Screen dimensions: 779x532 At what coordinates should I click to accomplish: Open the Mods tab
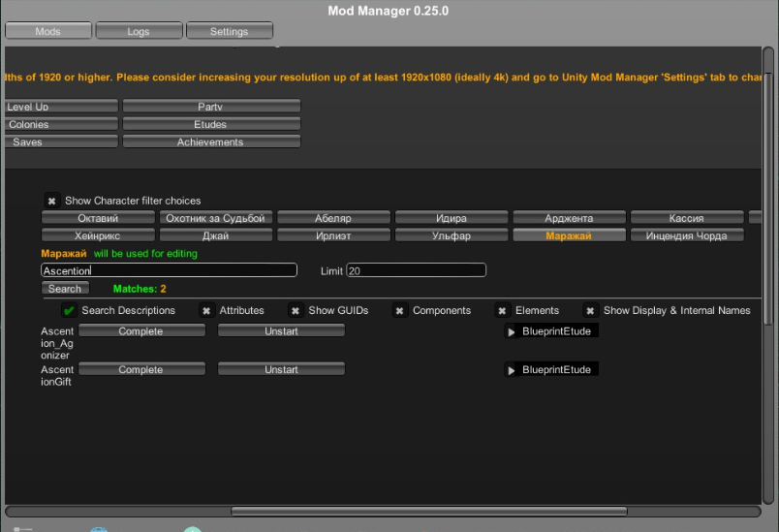click(47, 31)
